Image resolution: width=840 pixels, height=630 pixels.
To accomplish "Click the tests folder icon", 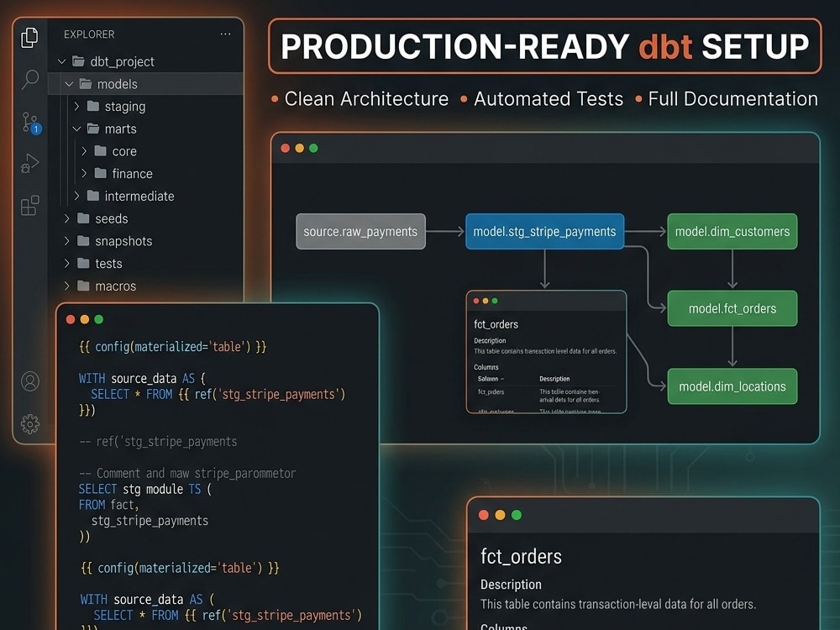I will pyautogui.click(x=83, y=263).
